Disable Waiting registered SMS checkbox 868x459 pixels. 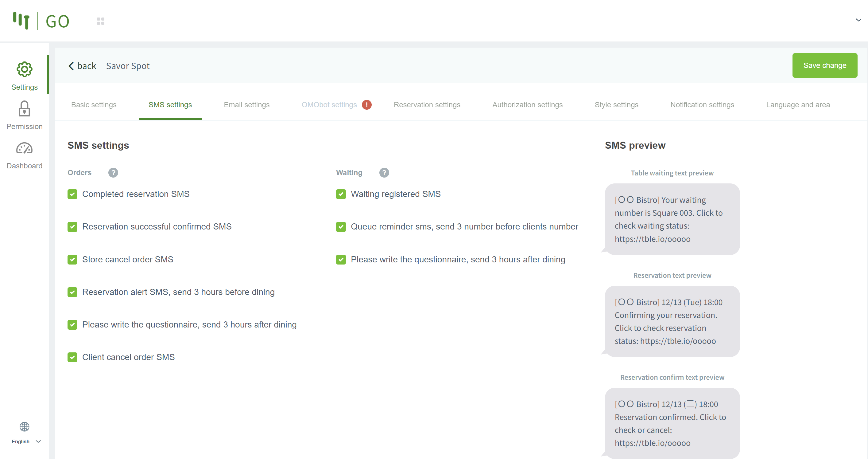(341, 194)
